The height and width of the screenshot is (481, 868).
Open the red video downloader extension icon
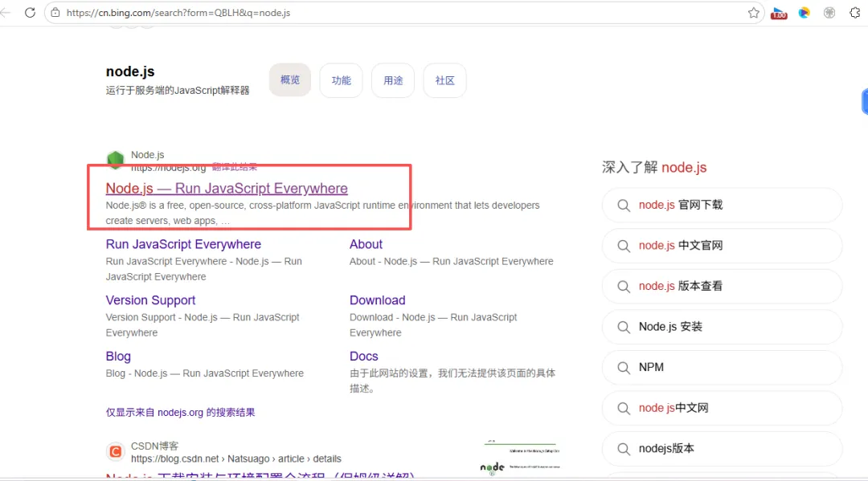(779, 13)
